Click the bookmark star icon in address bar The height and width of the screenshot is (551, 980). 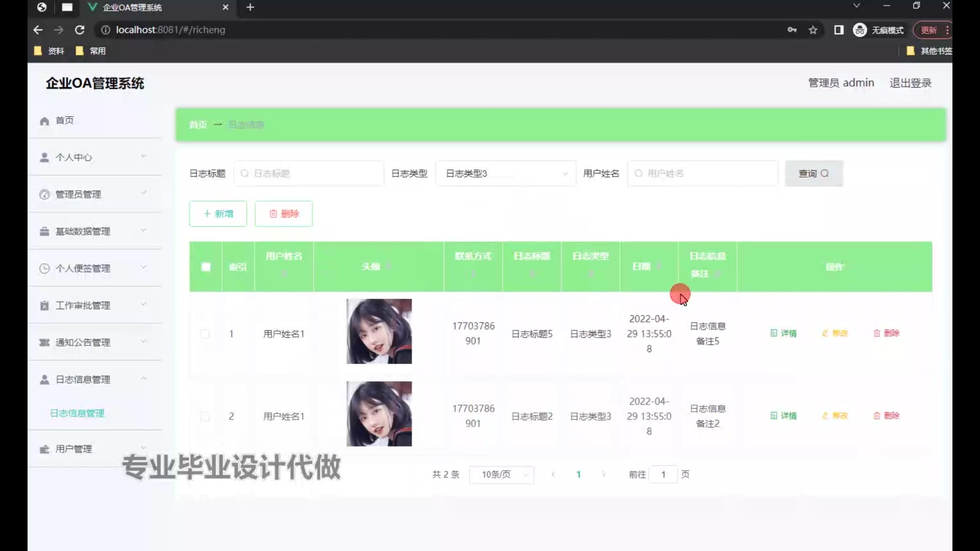pos(813,30)
